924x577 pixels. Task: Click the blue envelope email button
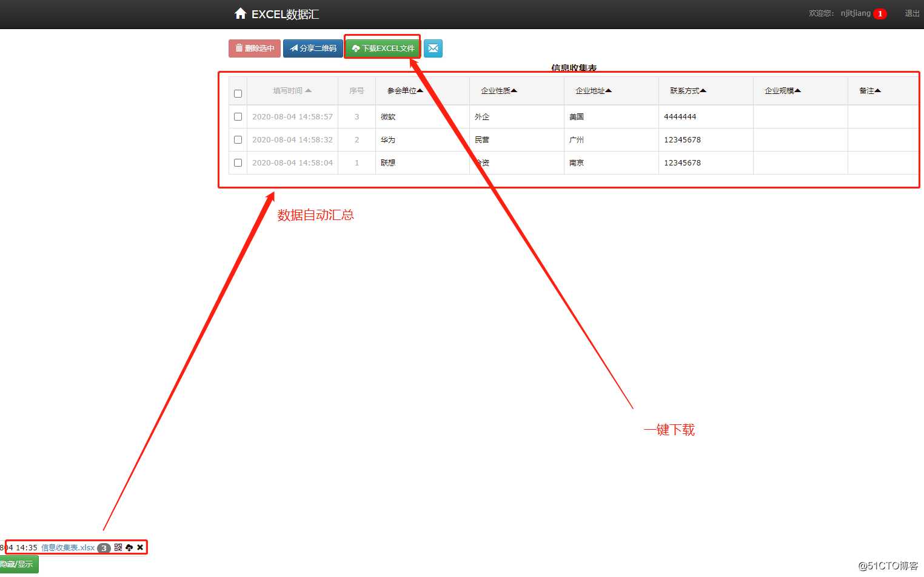433,48
